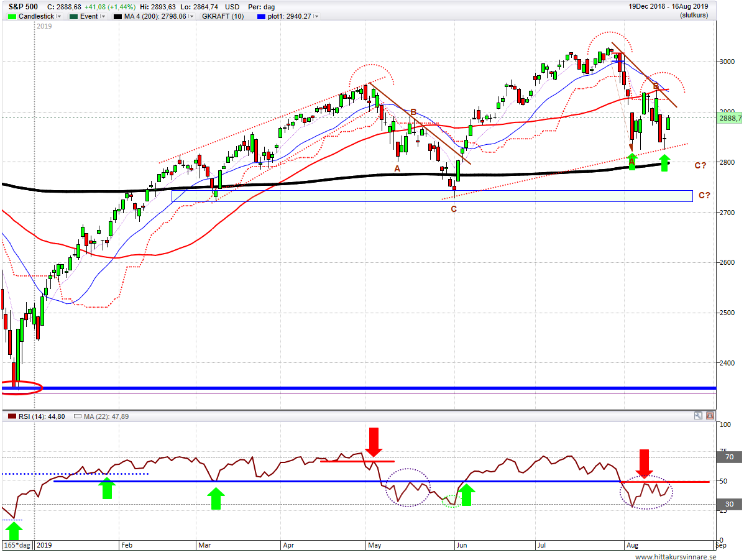This screenshot has height=560, width=744.
Task: Expand the Candlestick series dropdown arrow
Action: coord(59,16)
